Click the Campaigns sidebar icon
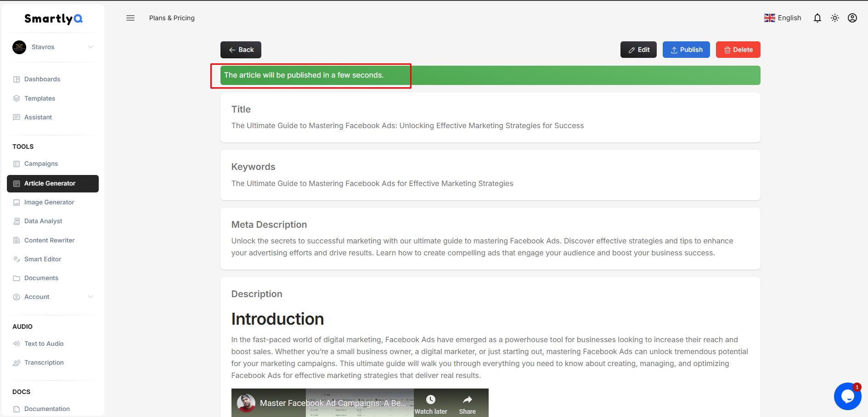 (17, 164)
